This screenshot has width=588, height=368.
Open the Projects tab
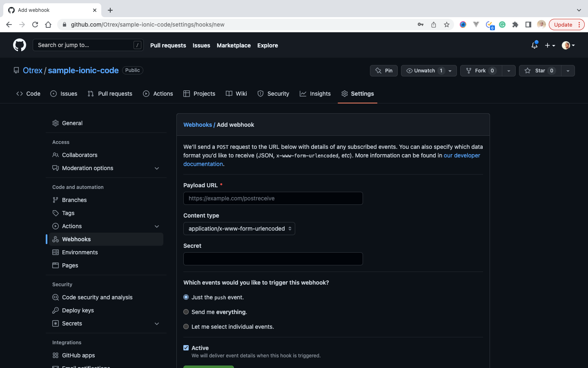[x=199, y=94]
